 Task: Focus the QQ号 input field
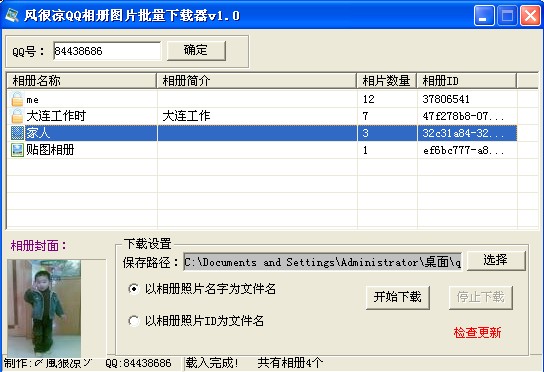click(x=107, y=51)
